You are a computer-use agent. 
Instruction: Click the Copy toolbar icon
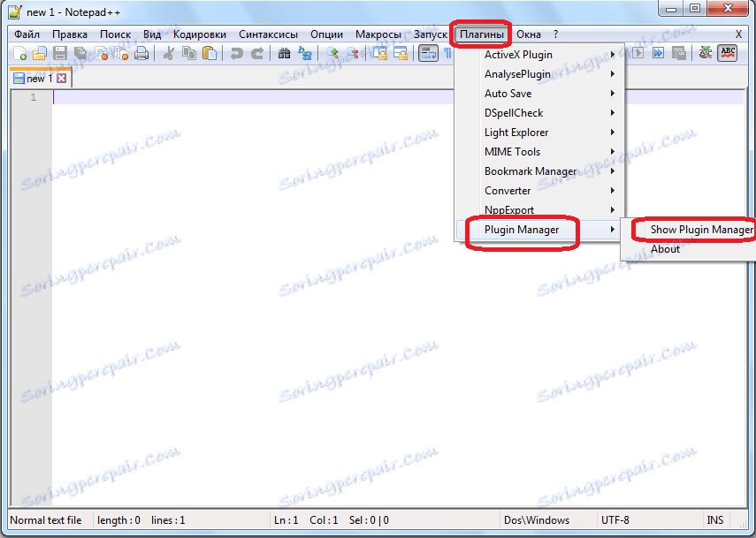pos(189,53)
